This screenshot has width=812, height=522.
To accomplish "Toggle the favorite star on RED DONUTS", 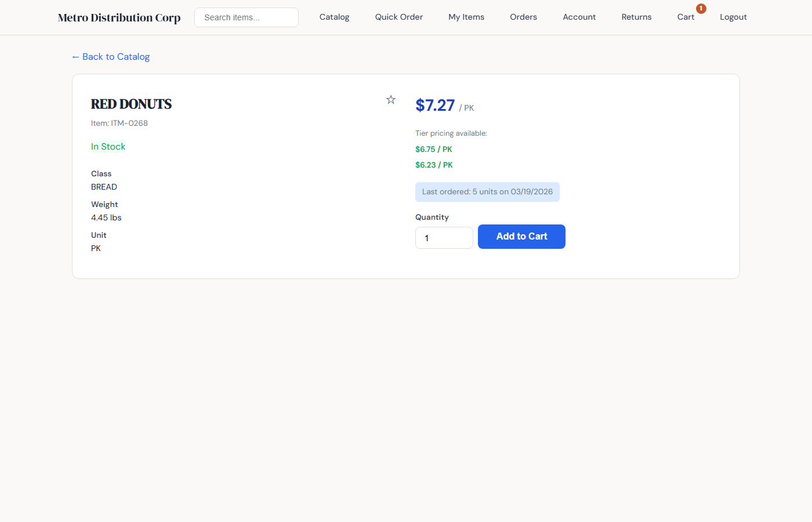I will (x=390, y=99).
